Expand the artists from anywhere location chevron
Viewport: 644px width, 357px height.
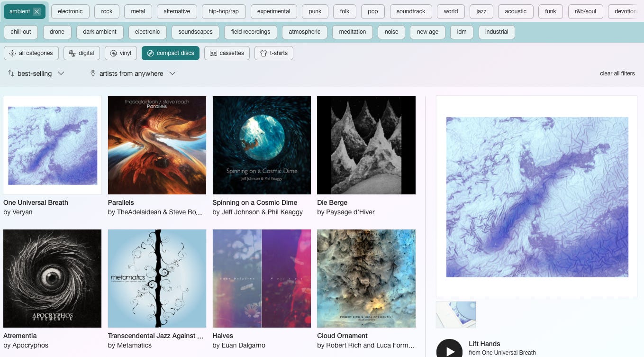[172, 73]
